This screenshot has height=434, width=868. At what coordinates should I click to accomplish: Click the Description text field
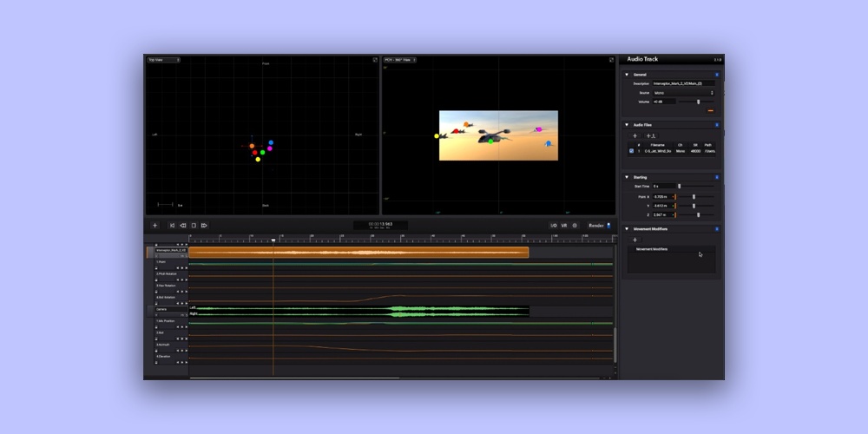coord(683,83)
